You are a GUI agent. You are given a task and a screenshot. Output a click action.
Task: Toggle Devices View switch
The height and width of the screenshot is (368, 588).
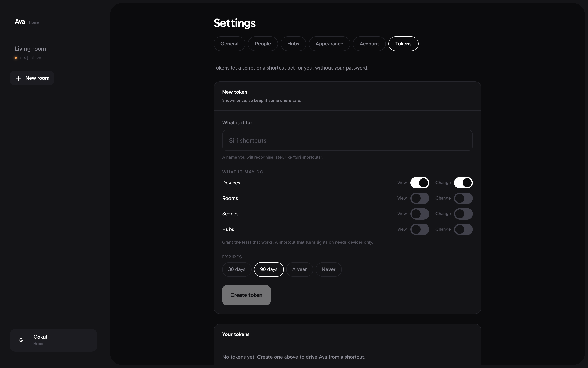pos(420,183)
